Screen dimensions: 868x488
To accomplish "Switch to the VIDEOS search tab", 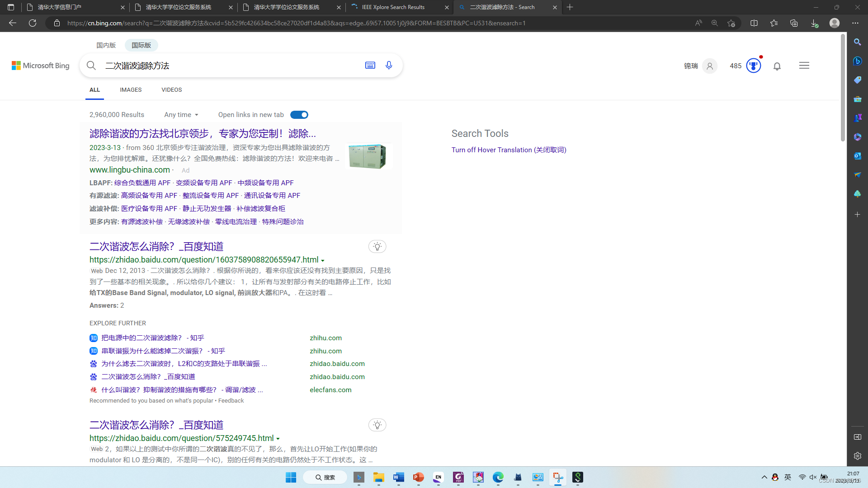I will 172,90.
